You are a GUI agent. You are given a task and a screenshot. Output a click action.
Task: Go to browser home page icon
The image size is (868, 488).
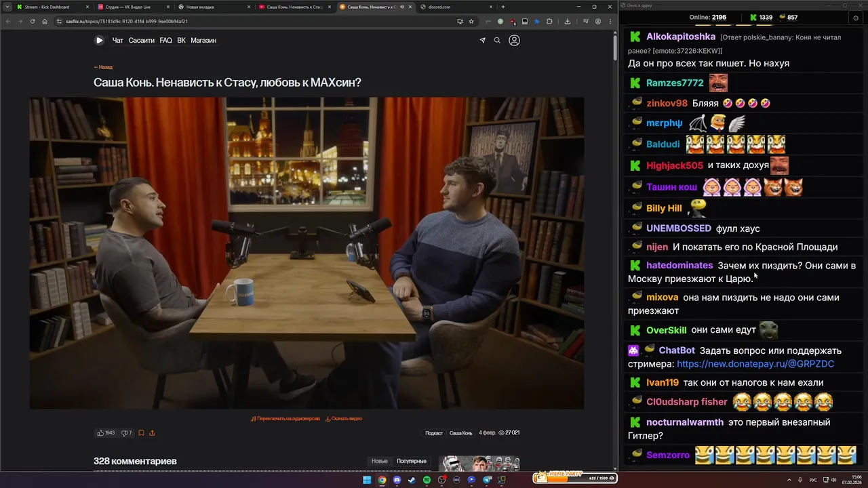tap(45, 21)
